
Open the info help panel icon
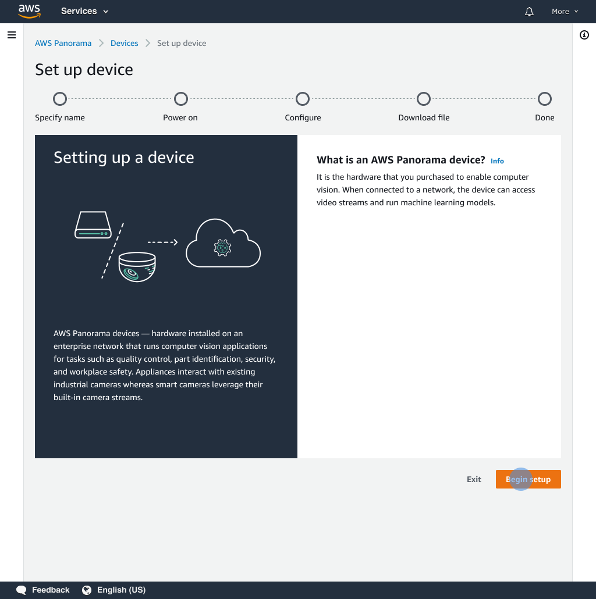pyautogui.click(x=584, y=35)
